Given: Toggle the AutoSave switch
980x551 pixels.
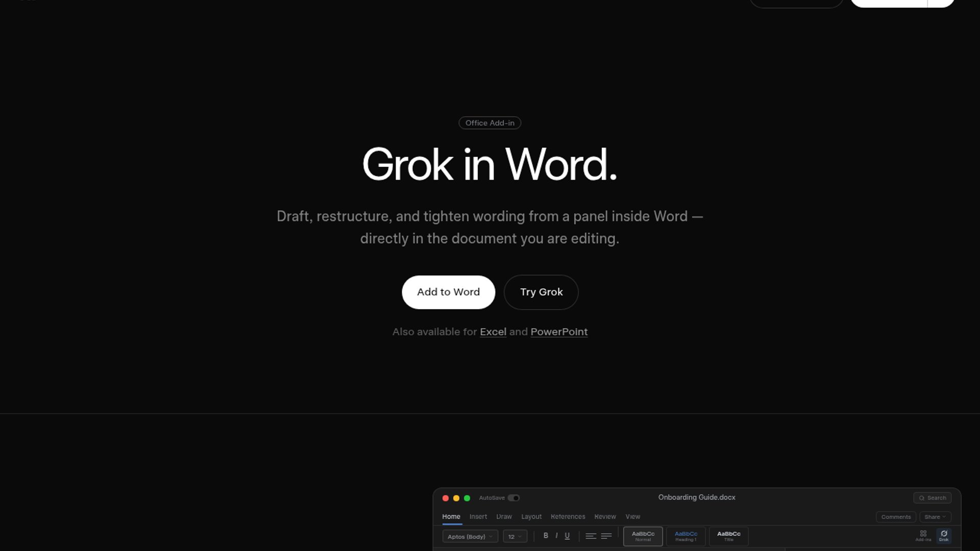Looking at the screenshot, I should 513,498.
